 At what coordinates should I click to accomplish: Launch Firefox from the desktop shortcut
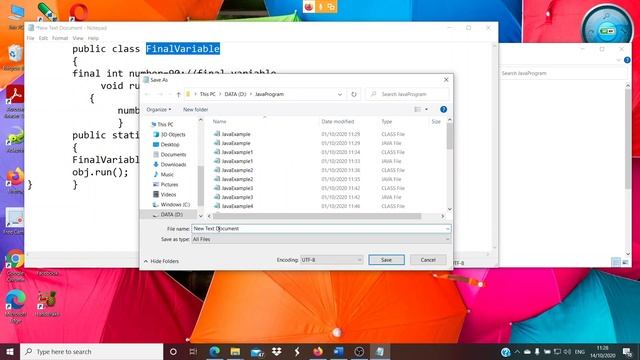pos(15,180)
